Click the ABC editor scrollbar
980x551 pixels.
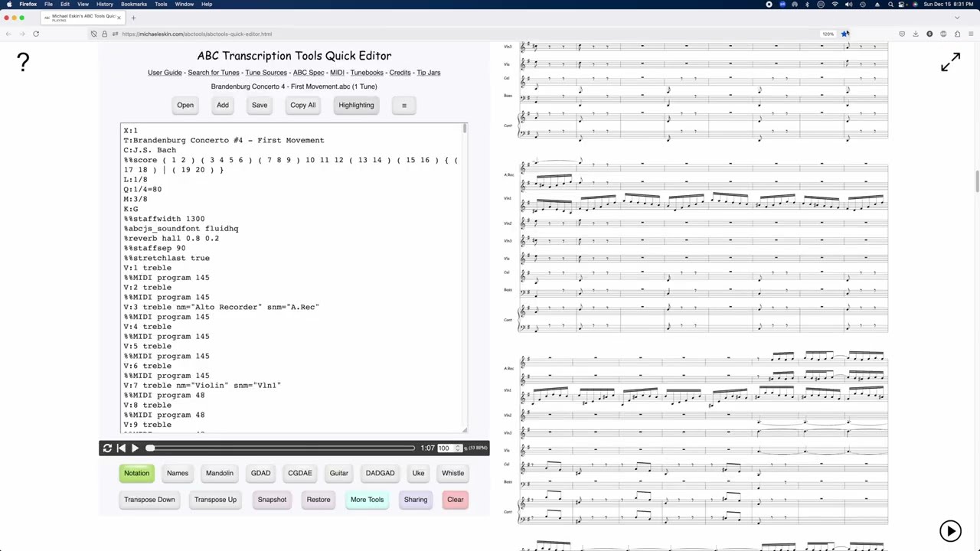pos(464,129)
